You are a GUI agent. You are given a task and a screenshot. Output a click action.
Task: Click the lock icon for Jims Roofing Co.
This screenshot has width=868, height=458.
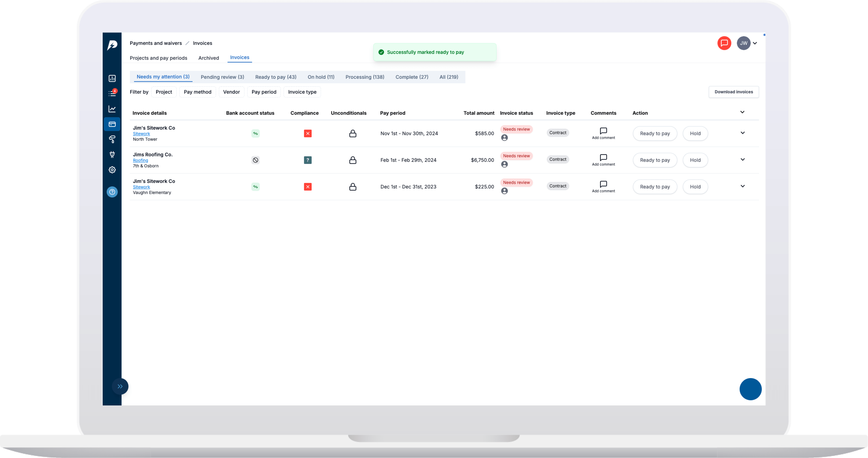[352, 160]
